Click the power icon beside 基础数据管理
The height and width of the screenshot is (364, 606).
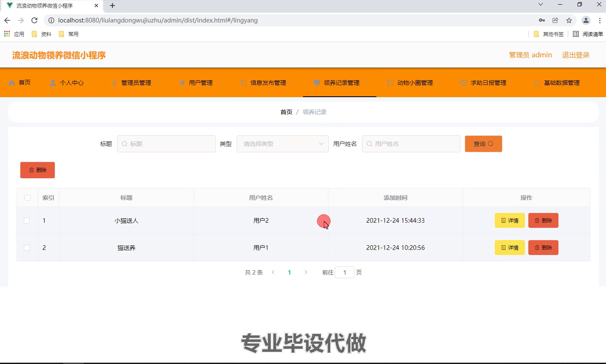[x=537, y=83]
